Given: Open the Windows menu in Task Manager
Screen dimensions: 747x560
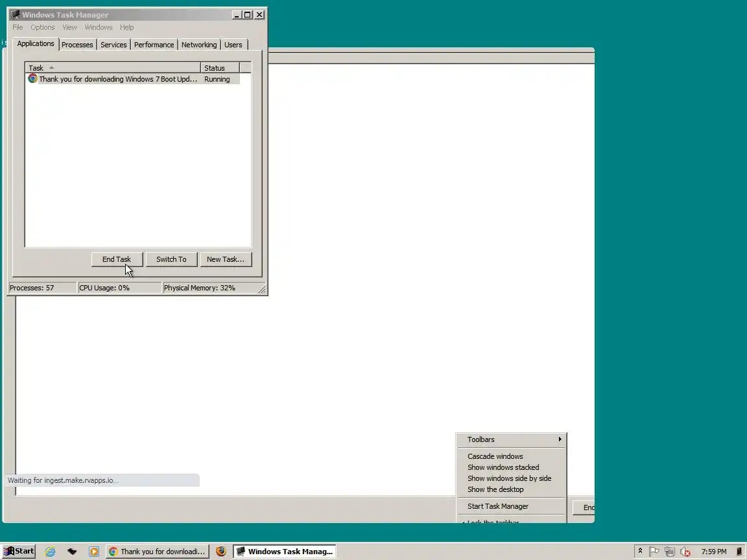Looking at the screenshot, I should [99, 27].
